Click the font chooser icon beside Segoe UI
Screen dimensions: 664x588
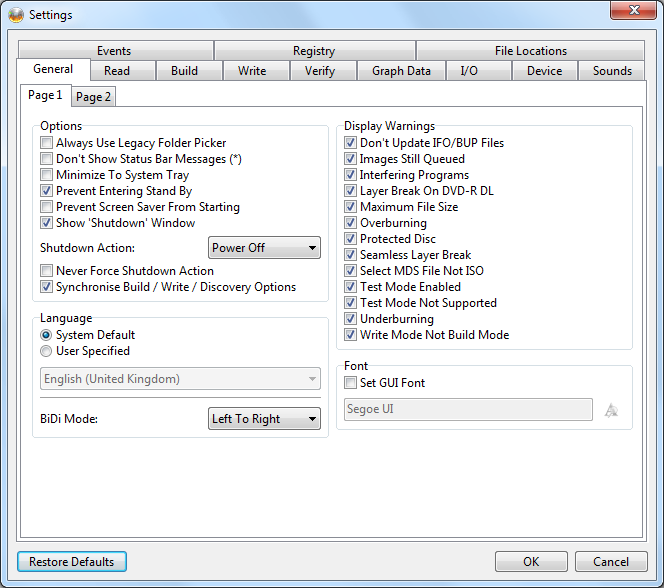pyautogui.click(x=611, y=410)
